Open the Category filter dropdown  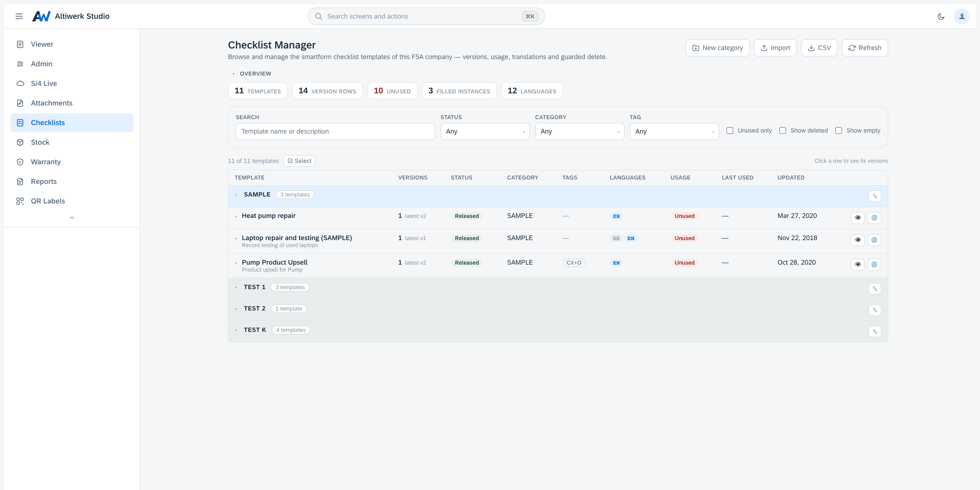pyautogui.click(x=579, y=131)
